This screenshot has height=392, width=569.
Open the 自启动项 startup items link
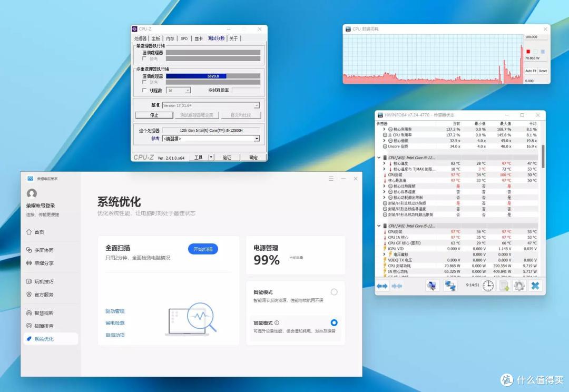[115, 335]
